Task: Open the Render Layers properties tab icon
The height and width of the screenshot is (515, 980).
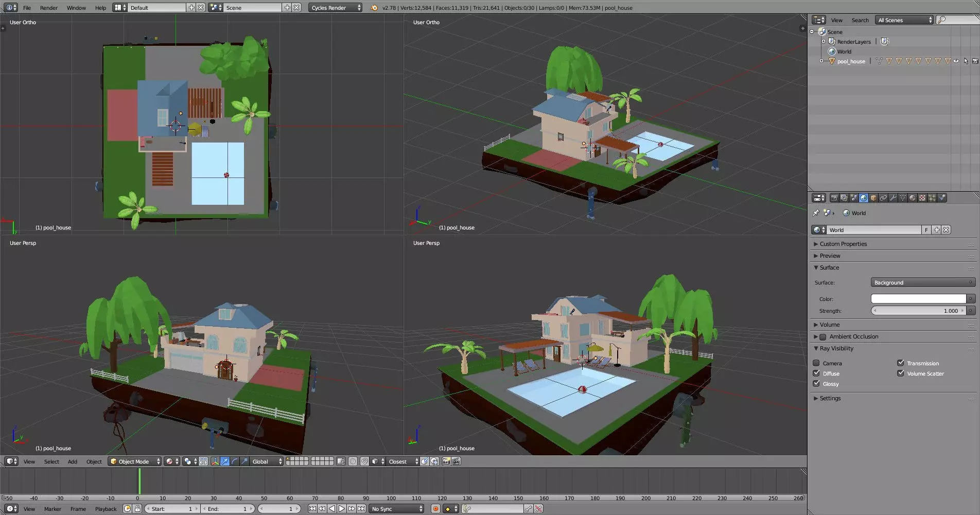Action: coord(844,198)
